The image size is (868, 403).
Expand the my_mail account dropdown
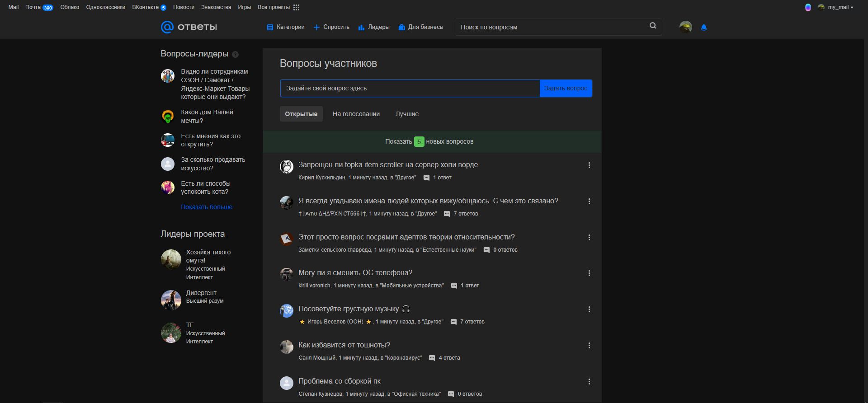coord(836,7)
